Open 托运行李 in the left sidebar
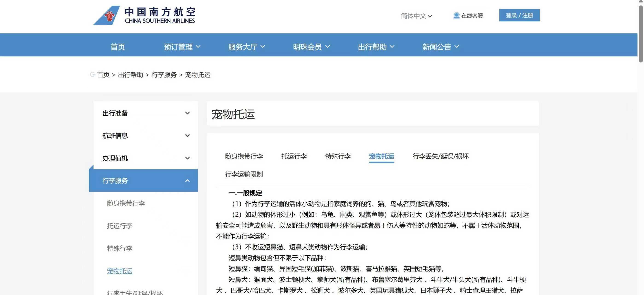The image size is (644, 295). (119, 226)
